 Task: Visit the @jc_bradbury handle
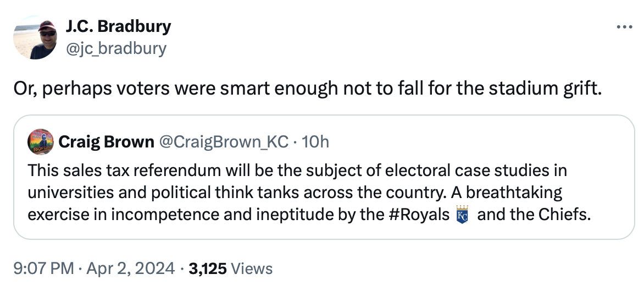[115, 48]
